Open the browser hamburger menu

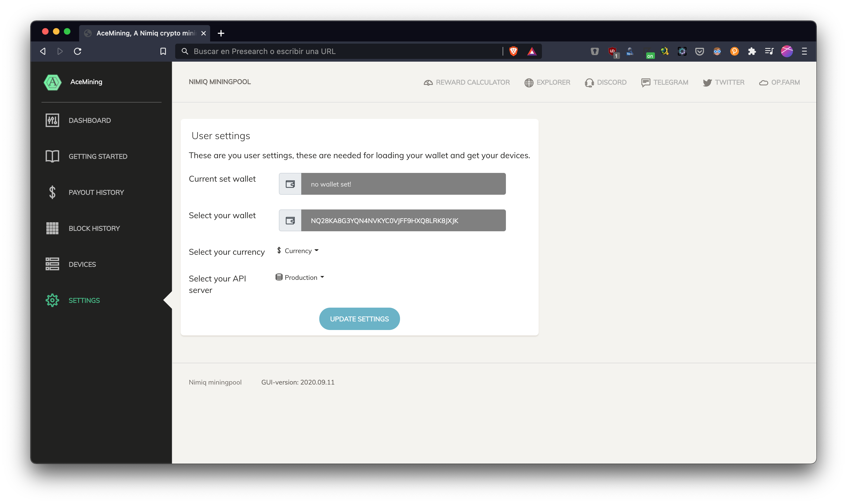pyautogui.click(x=804, y=51)
